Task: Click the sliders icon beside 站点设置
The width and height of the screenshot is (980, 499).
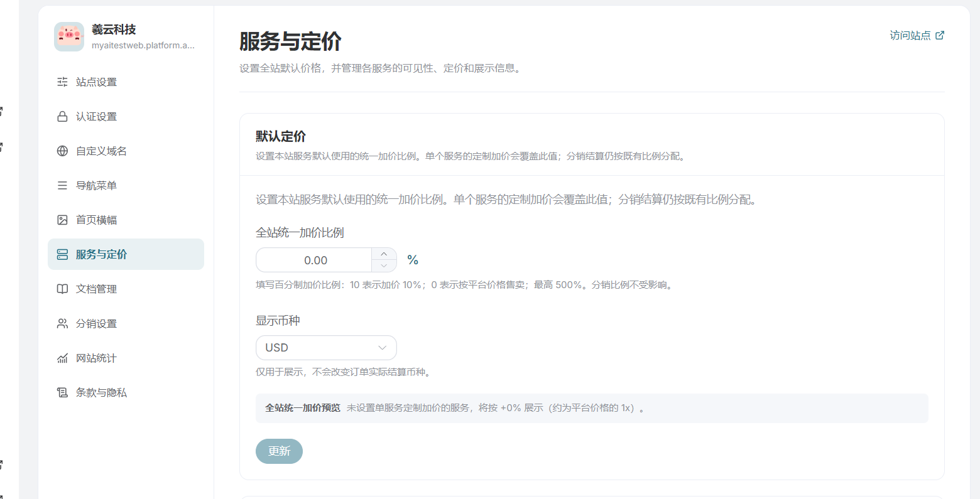Action: (x=62, y=82)
